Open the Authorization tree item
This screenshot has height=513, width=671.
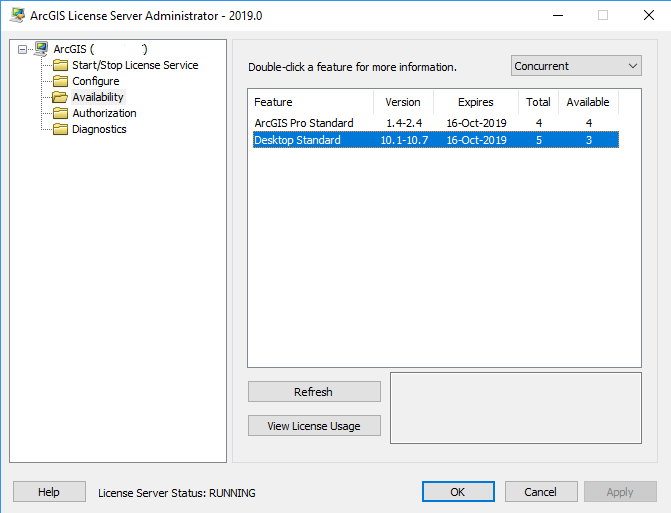(104, 113)
